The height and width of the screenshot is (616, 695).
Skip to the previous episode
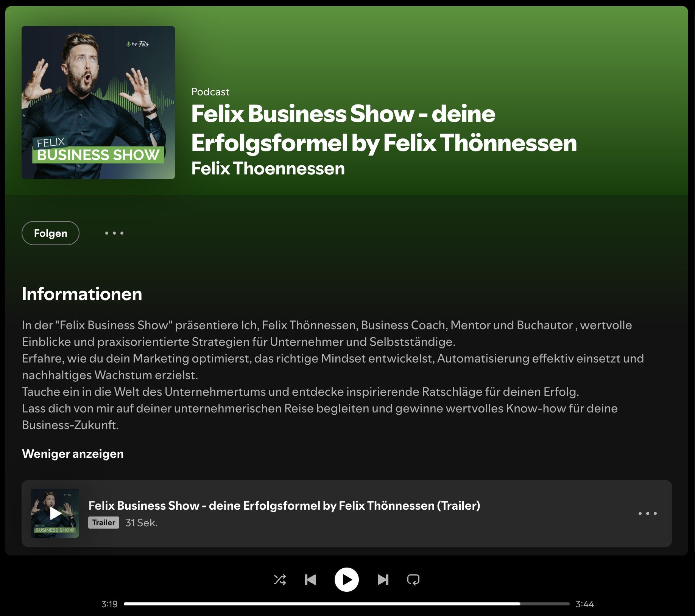tap(310, 579)
